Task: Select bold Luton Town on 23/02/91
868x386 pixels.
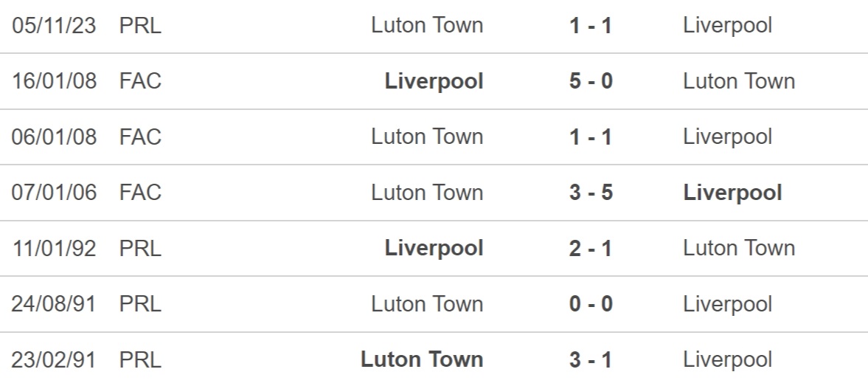Action: coord(422,359)
